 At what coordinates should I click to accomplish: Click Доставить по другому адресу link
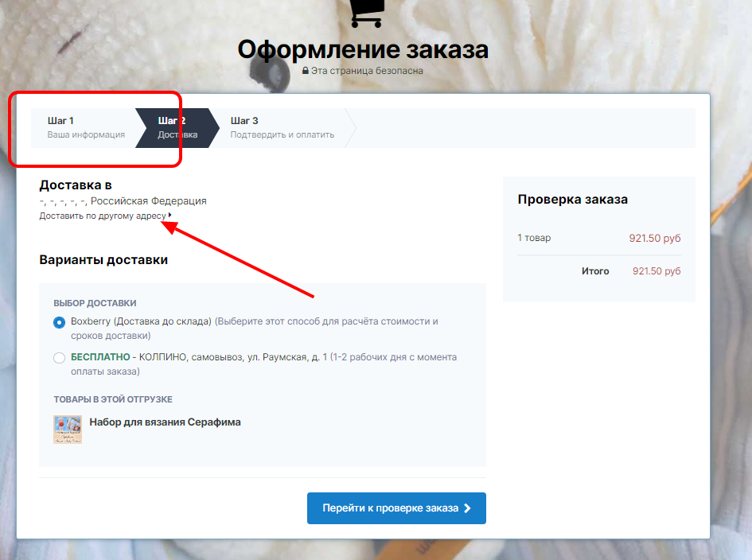103,216
